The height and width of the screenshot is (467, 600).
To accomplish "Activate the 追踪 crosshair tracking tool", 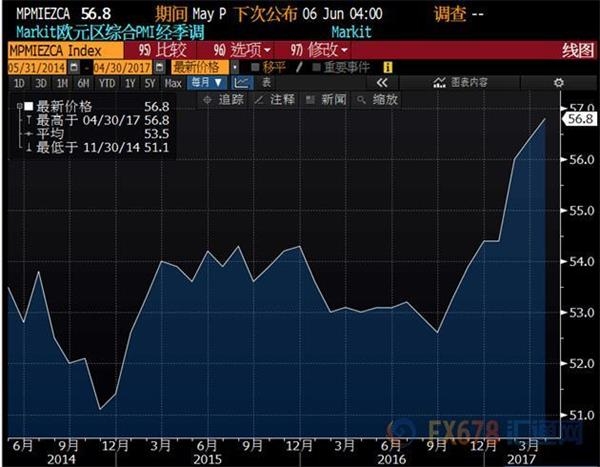I will click(224, 100).
